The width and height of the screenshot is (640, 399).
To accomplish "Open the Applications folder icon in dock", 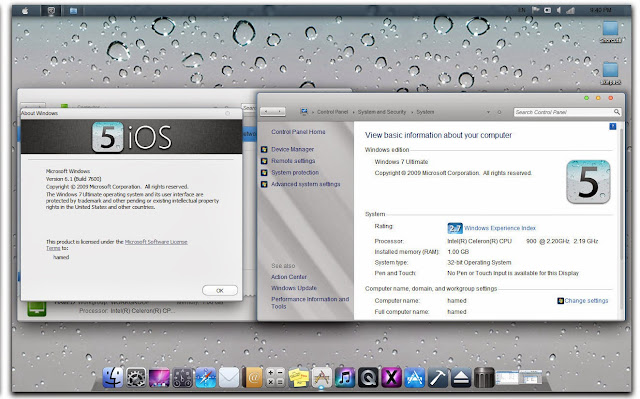I will pyautogui.click(x=322, y=377).
